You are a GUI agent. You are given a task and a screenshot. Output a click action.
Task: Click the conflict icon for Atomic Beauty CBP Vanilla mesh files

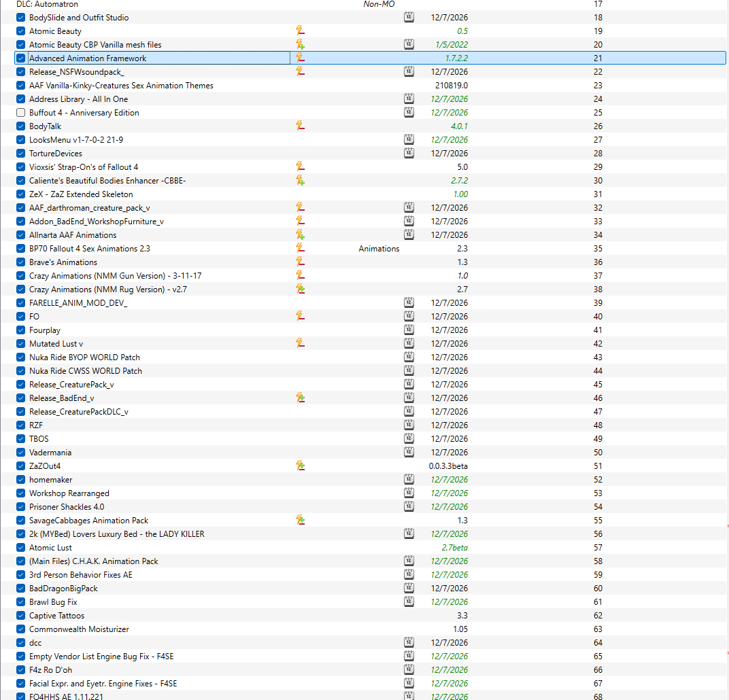tap(301, 45)
